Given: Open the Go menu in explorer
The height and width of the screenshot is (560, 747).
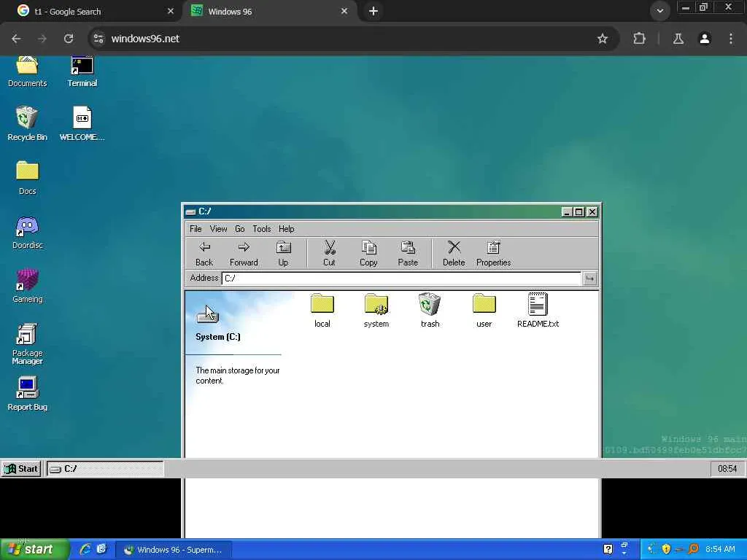Looking at the screenshot, I should click(239, 228).
